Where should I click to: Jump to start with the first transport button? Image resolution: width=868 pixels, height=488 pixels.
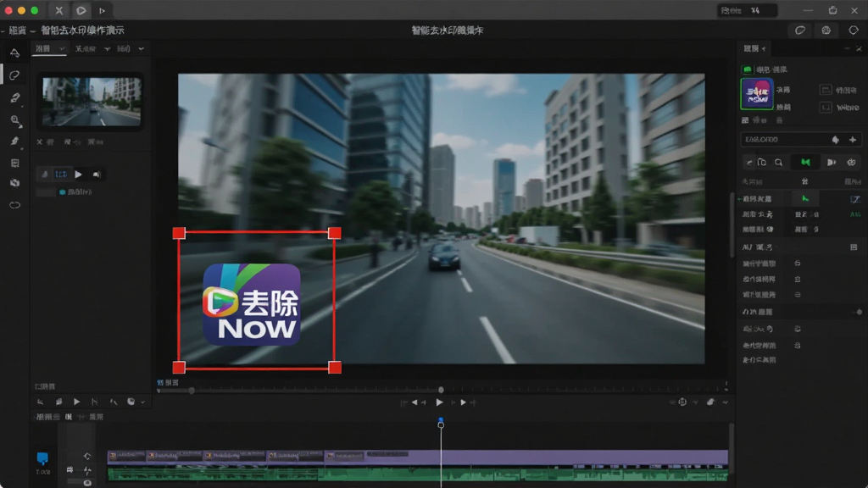[x=403, y=402]
